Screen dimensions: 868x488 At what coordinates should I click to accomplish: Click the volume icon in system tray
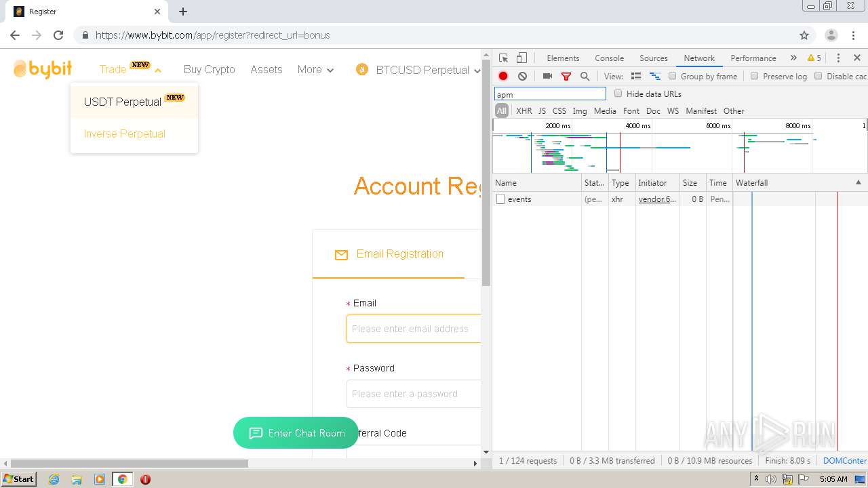coord(771,479)
